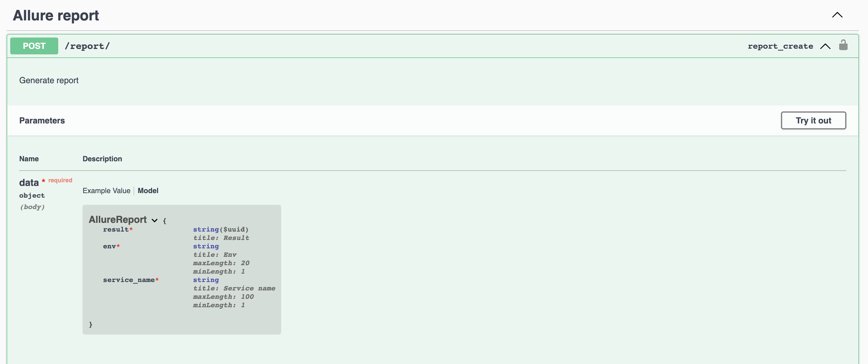Select the Model tab

click(148, 191)
